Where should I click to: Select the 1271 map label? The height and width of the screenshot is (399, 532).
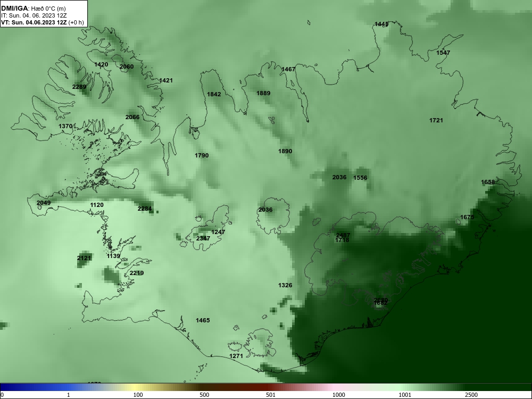pyautogui.click(x=236, y=356)
